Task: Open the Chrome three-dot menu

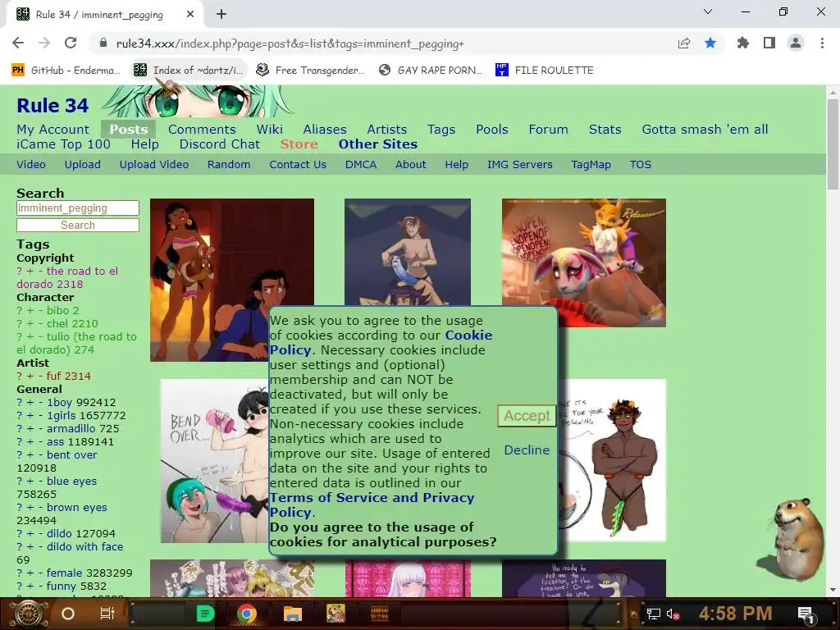Action: click(x=822, y=43)
